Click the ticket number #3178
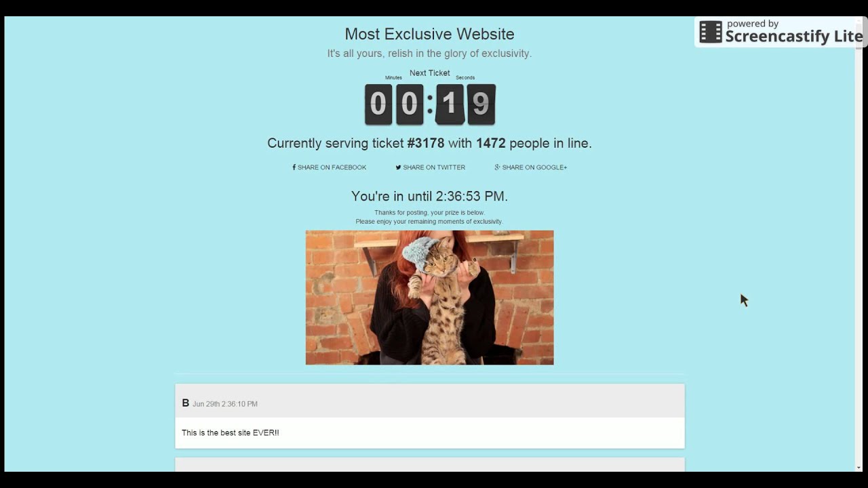This screenshot has width=868, height=488. [425, 143]
